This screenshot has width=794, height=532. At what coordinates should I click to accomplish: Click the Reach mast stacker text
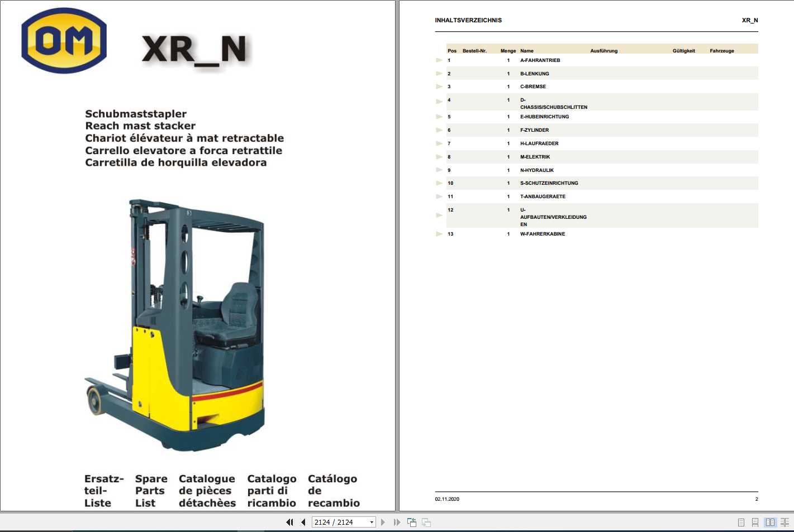pos(140,126)
